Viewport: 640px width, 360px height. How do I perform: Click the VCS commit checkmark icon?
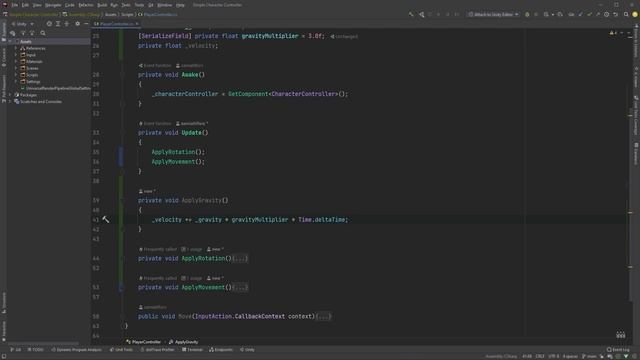pos(589,14)
